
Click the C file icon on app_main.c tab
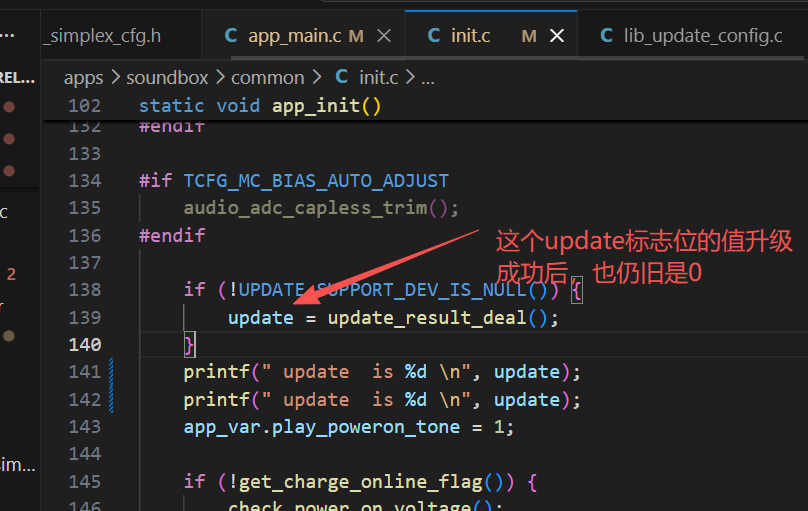tap(231, 36)
